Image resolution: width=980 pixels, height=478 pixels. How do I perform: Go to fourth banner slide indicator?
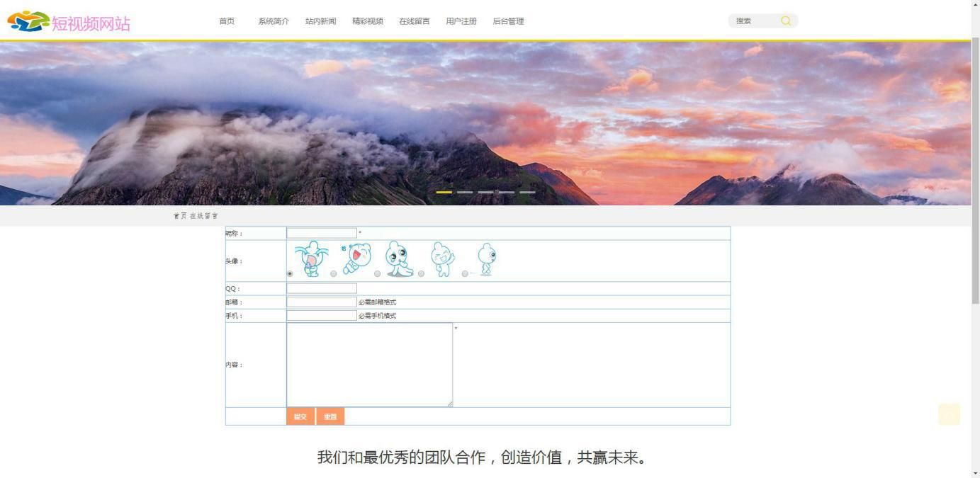tap(507, 192)
